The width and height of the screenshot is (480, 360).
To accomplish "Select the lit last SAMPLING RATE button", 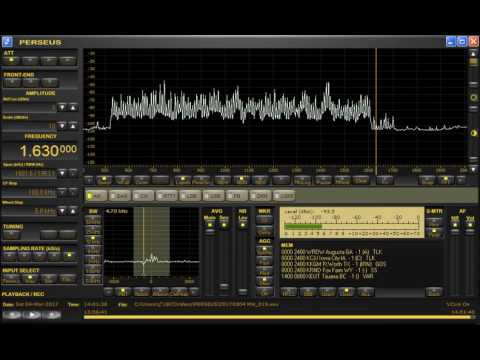I will click(x=69, y=256).
